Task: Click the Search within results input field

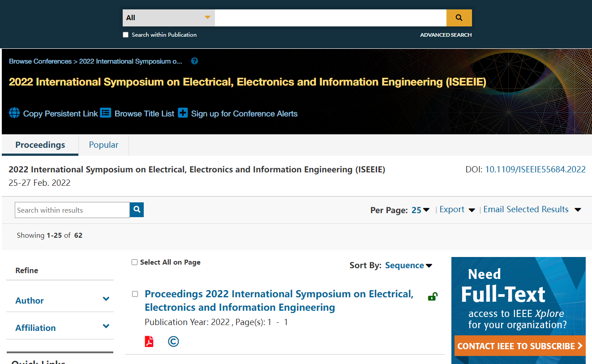Action: pos(72,210)
